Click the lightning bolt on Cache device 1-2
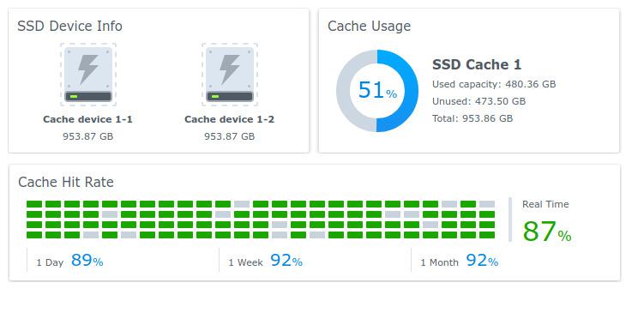644x325 pixels. (x=230, y=69)
